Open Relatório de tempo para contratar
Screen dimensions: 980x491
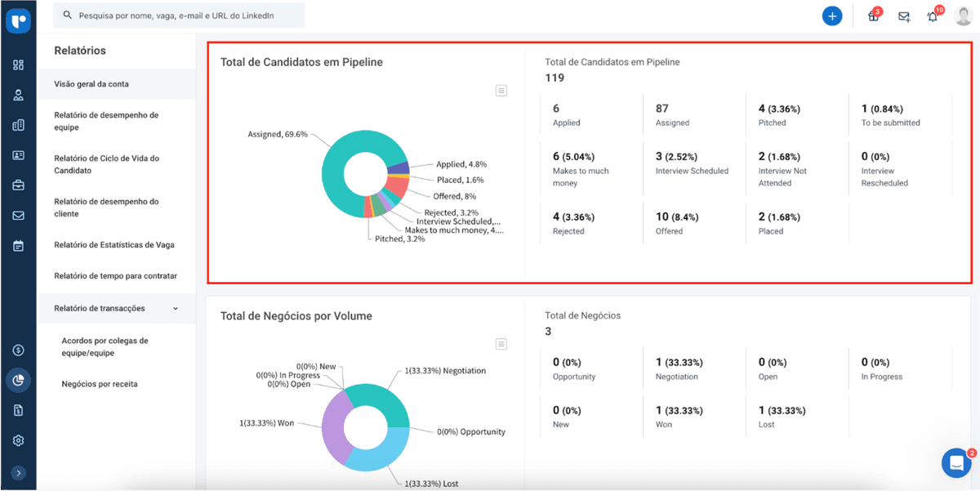click(117, 276)
